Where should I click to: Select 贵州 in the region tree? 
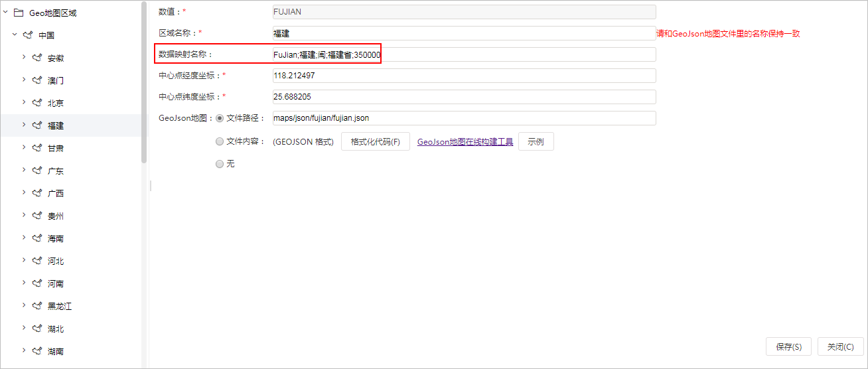click(56, 216)
